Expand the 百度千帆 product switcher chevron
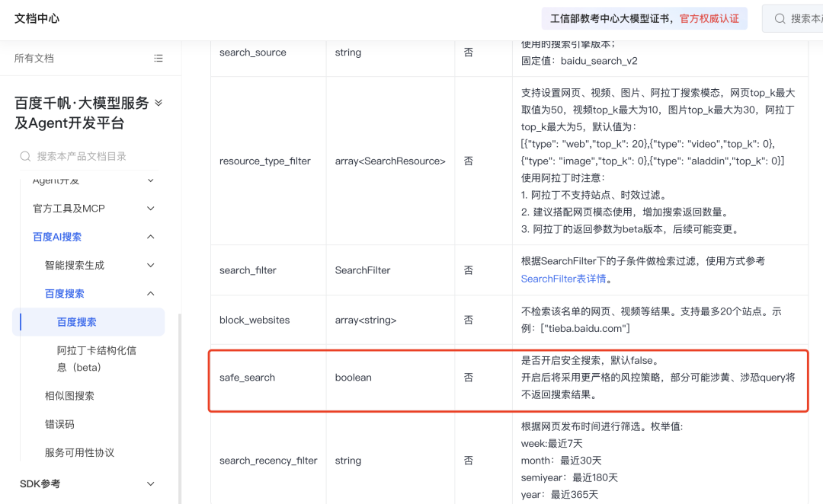 tap(159, 103)
